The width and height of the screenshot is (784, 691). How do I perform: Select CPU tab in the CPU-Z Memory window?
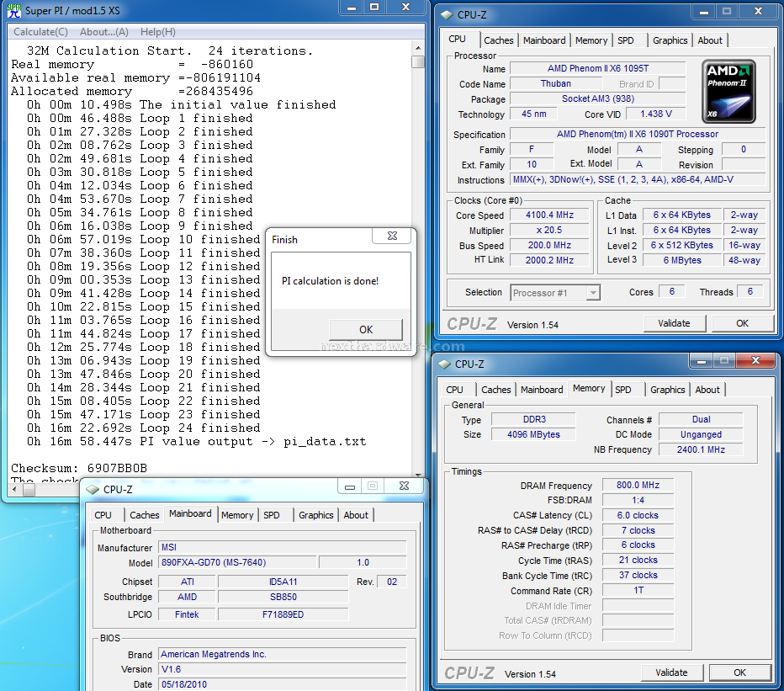[454, 390]
